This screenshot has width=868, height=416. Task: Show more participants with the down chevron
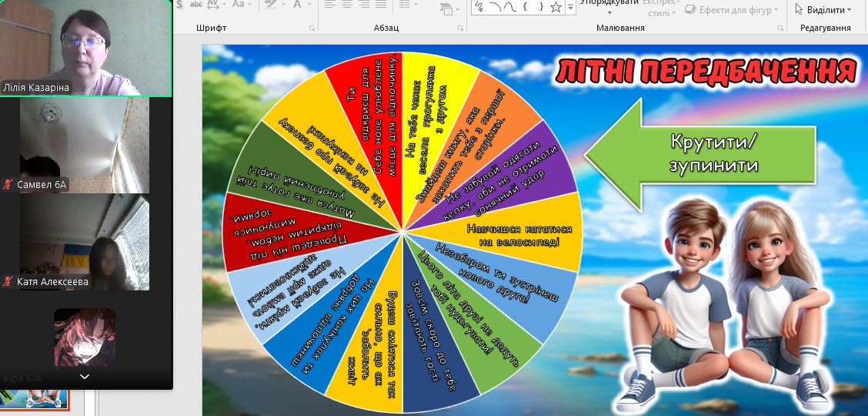[x=85, y=377]
